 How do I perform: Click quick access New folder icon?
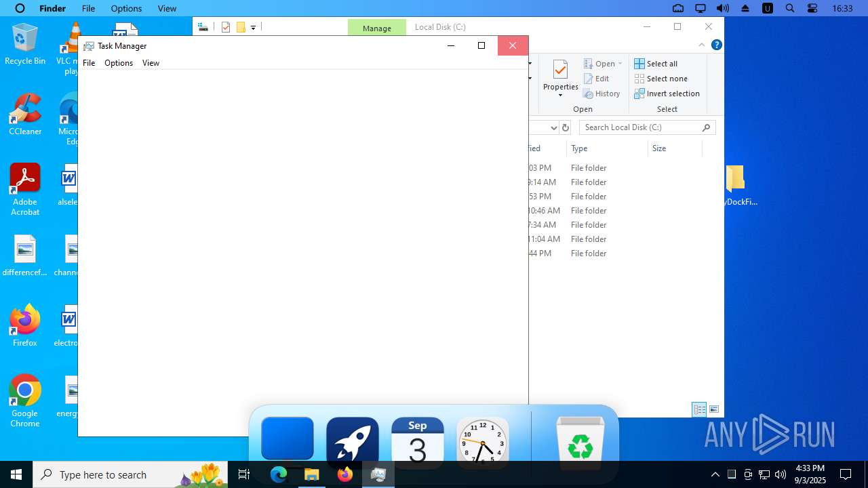[x=241, y=27]
